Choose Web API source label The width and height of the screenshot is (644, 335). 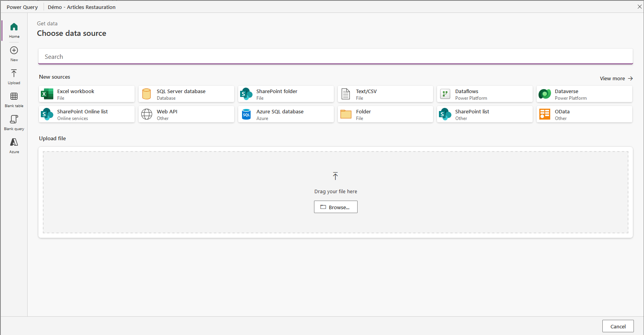[167, 111]
